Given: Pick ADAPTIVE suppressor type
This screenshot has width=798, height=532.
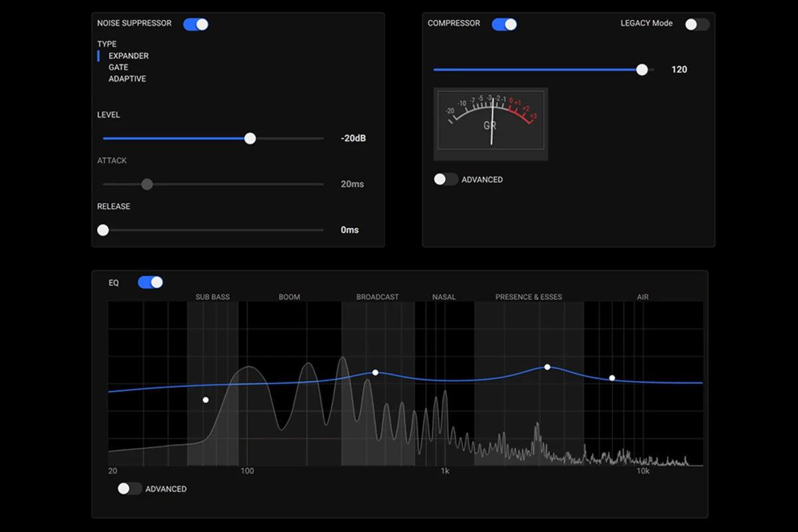Looking at the screenshot, I should click(x=127, y=78).
